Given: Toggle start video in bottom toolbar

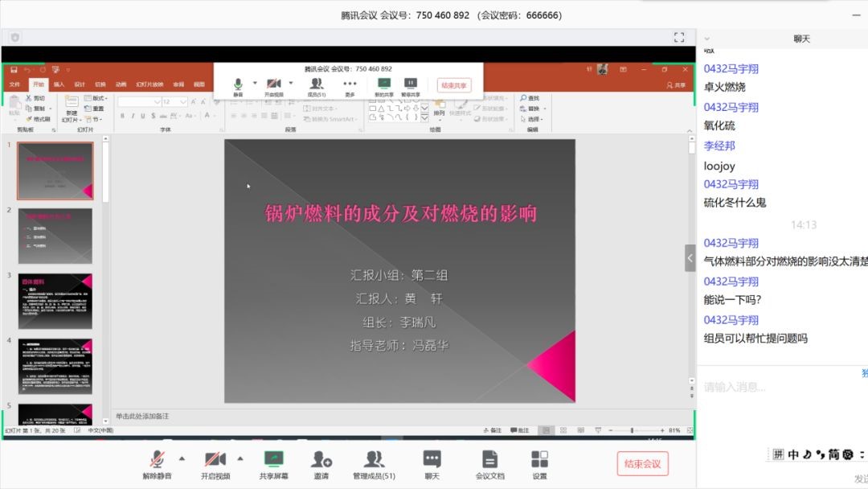Looking at the screenshot, I should click(x=215, y=464).
